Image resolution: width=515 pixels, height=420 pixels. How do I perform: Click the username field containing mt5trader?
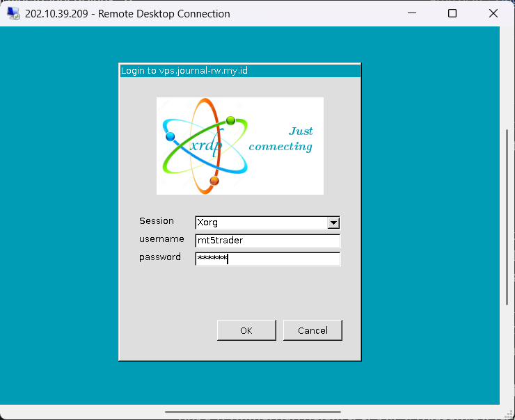(267, 241)
